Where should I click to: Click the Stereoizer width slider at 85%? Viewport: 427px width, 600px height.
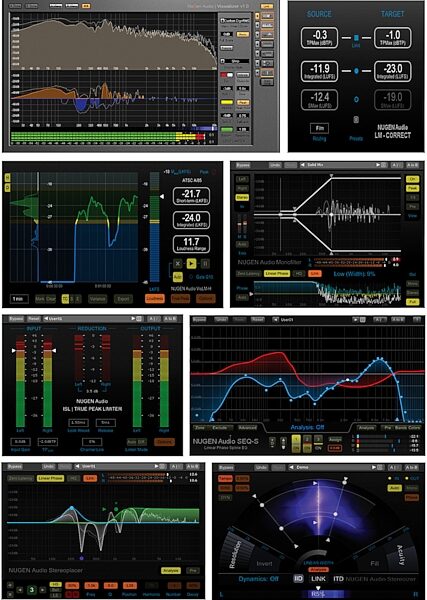click(319, 594)
